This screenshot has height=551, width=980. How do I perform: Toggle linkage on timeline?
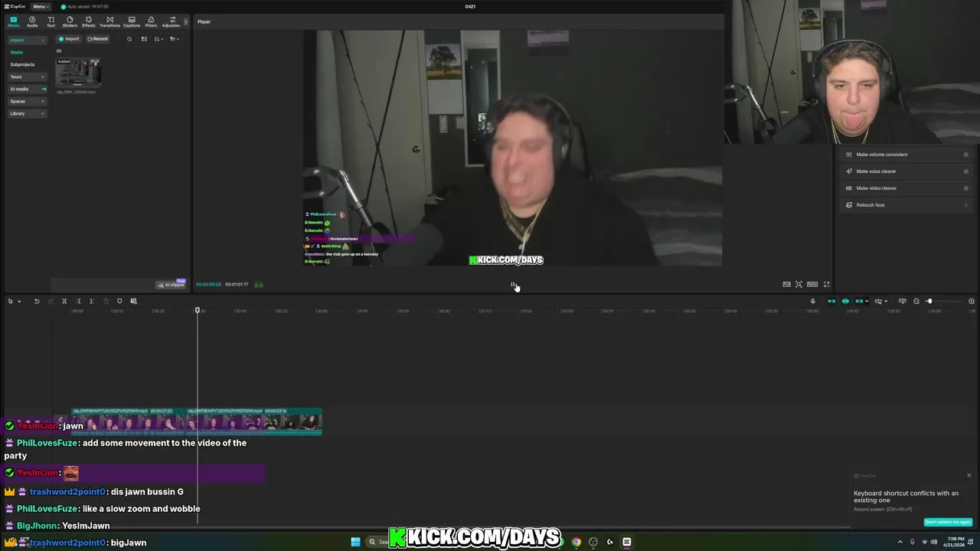pos(859,302)
